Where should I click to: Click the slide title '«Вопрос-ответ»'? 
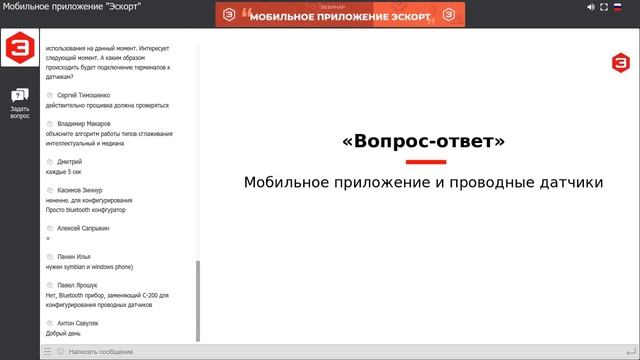point(424,141)
